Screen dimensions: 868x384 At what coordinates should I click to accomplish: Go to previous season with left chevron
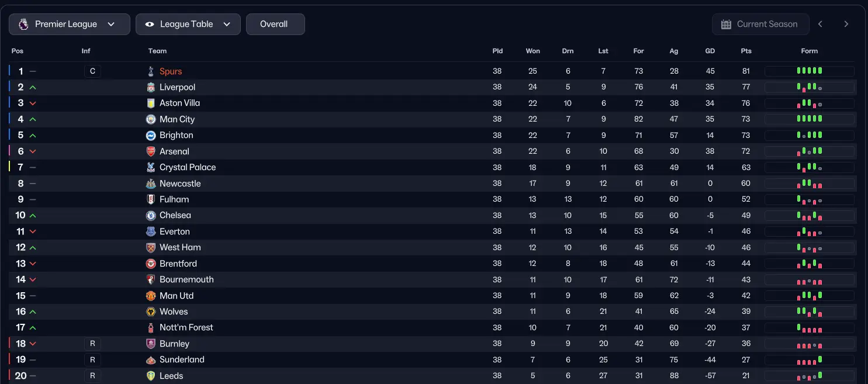point(821,25)
